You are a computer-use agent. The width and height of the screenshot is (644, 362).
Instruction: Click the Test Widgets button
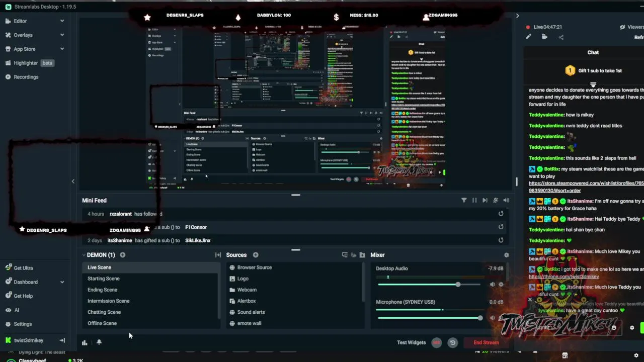point(411,342)
